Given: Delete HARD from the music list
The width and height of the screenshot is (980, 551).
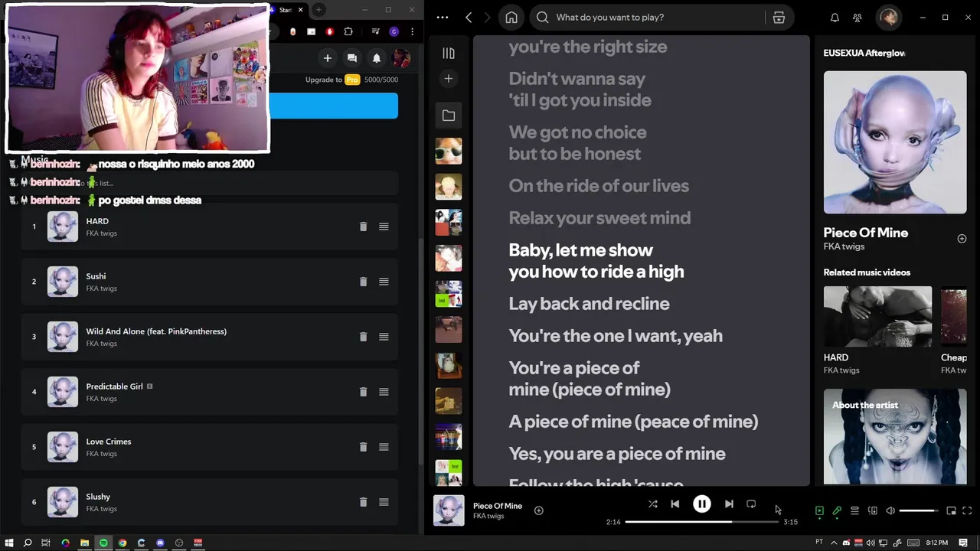Looking at the screenshot, I should (363, 227).
